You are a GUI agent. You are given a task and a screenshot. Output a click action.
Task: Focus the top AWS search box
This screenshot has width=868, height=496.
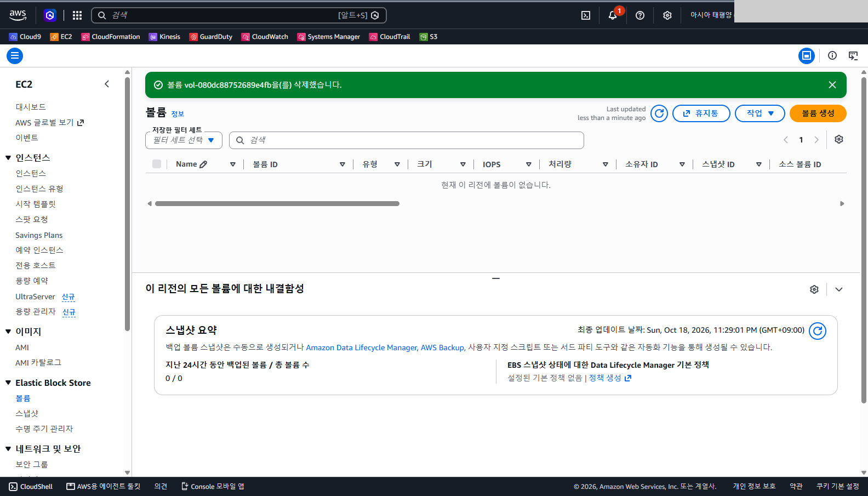[x=239, y=15]
